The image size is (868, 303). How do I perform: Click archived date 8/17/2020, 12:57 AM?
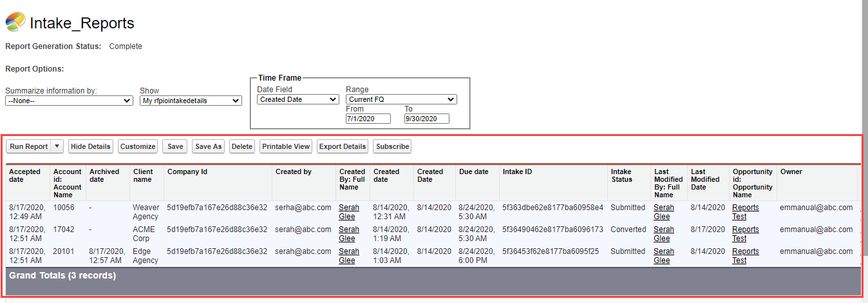[x=107, y=256]
